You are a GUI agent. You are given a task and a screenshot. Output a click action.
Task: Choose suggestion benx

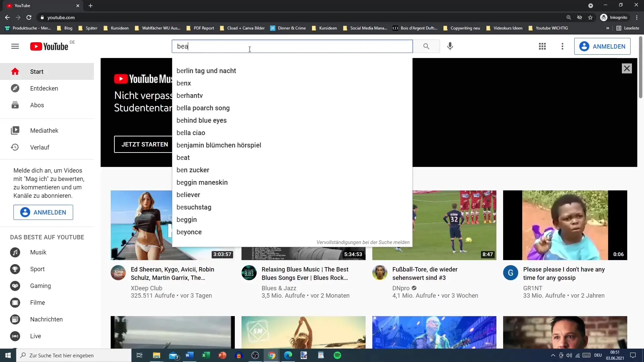click(x=292, y=83)
